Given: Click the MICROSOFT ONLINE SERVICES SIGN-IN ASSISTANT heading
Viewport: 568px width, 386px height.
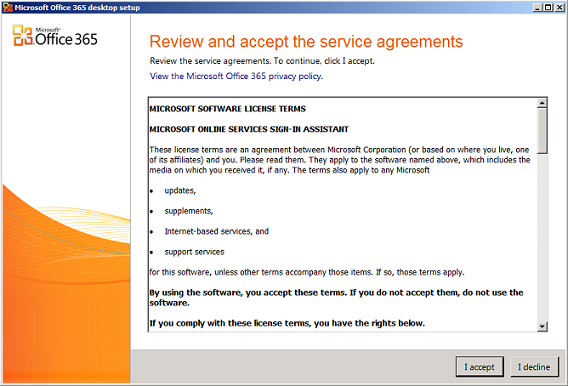Looking at the screenshot, I should (x=249, y=129).
